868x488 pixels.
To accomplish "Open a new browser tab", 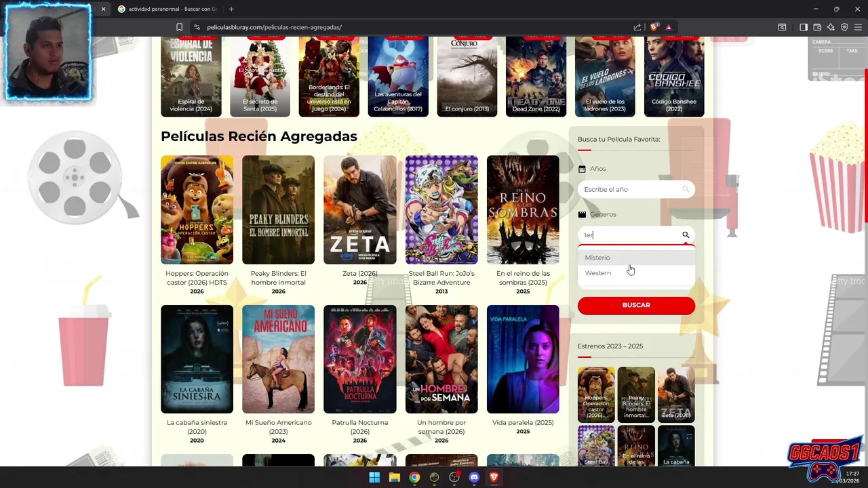I will point(231,9).
